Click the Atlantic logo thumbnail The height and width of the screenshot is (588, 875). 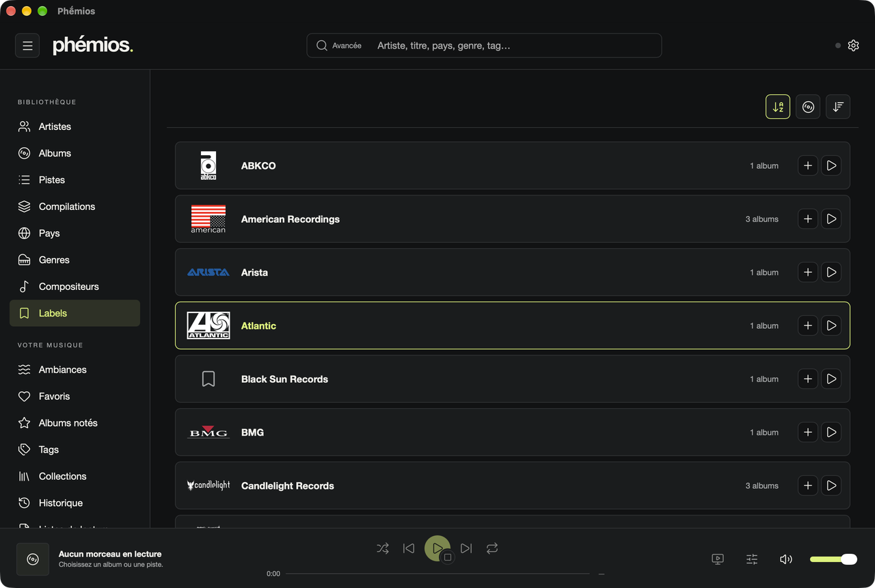(208, 325)
